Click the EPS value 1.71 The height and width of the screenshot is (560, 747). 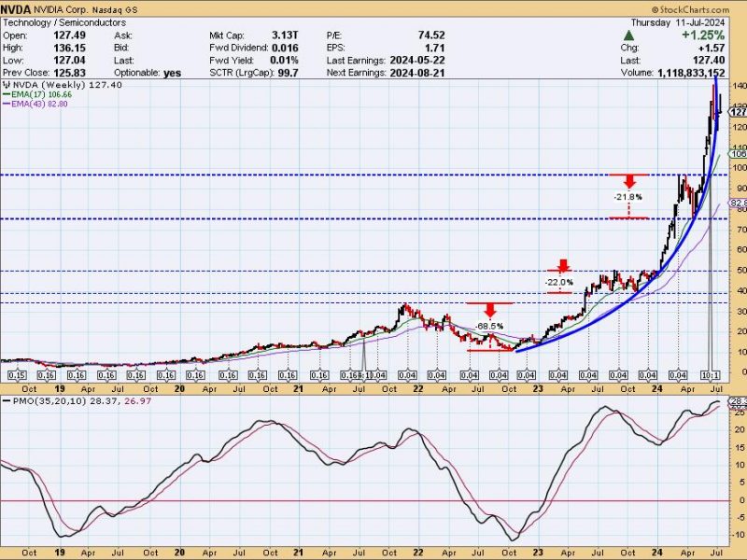[x=434, y=48]
